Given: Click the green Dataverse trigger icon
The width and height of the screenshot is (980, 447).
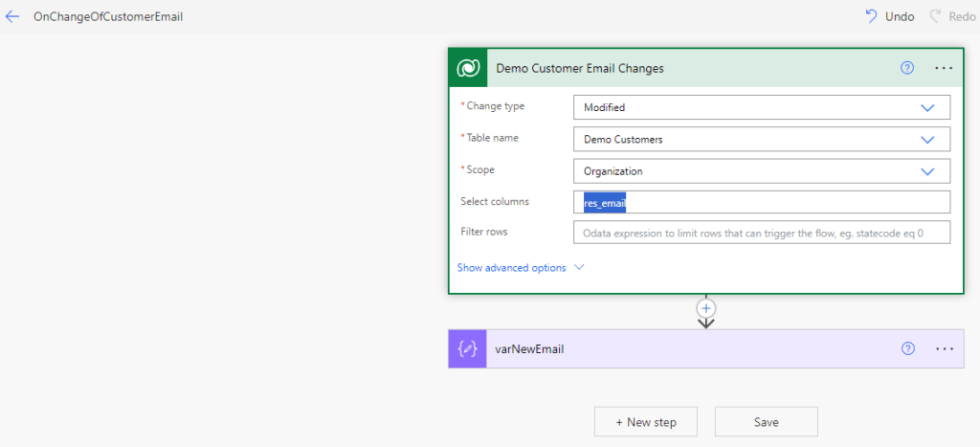Looking at the screenshot, I should pyautogui.click(x=468, y=68).
